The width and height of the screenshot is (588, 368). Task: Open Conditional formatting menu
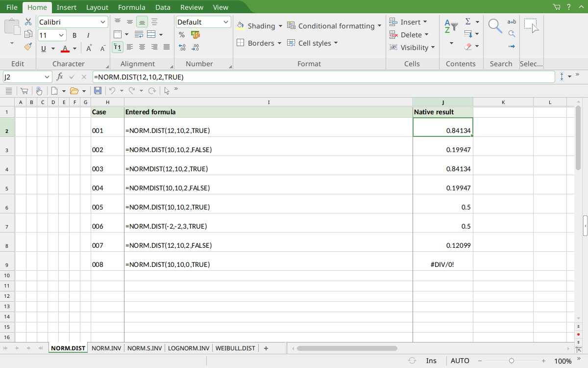click(x=334, y=26)
